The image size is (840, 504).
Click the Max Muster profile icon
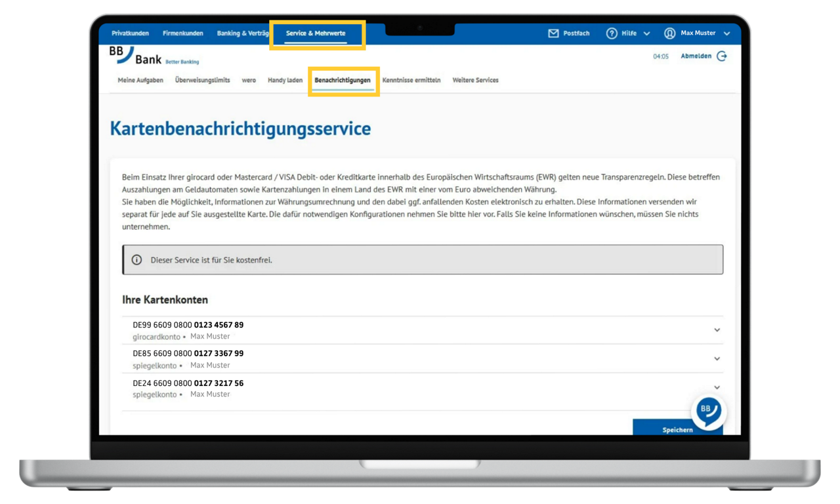669,33
